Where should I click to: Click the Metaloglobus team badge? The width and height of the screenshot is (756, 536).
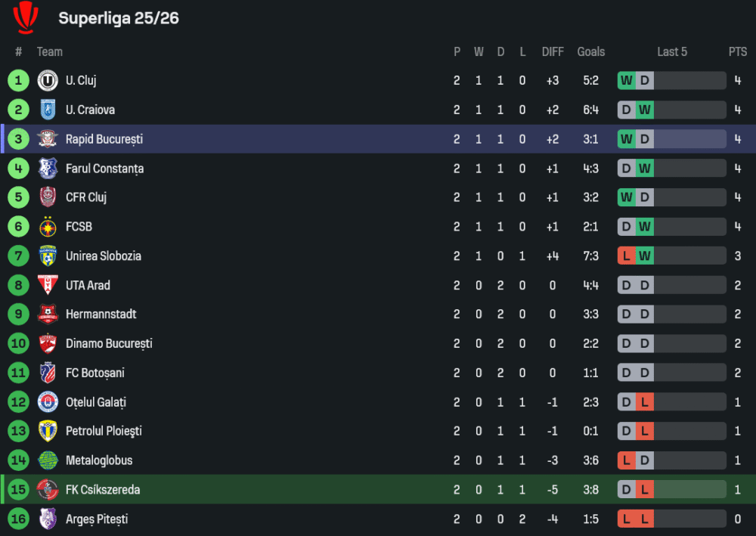(x=48, y=460)
